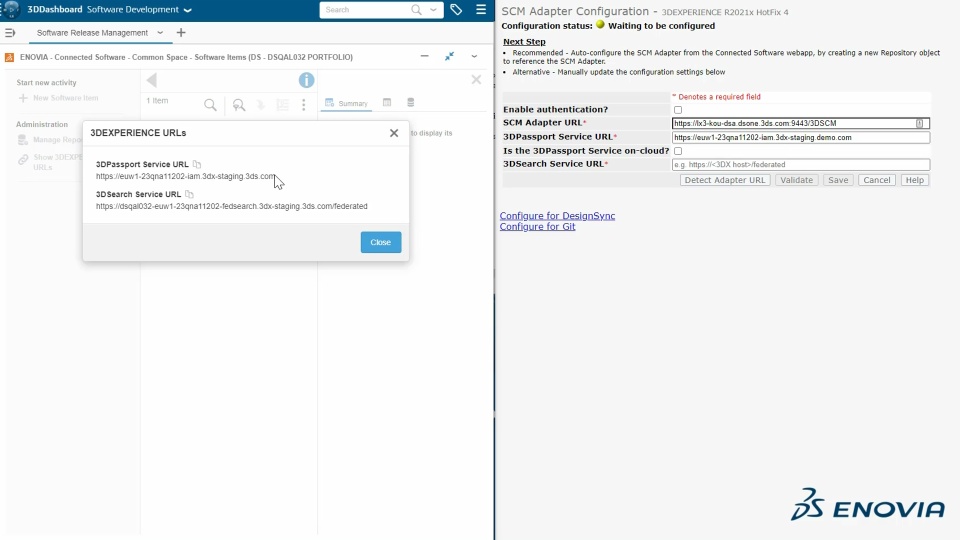This screenshot has width=960, height=540.
Task: Click the Cancel button
Action: coord(877,180)
